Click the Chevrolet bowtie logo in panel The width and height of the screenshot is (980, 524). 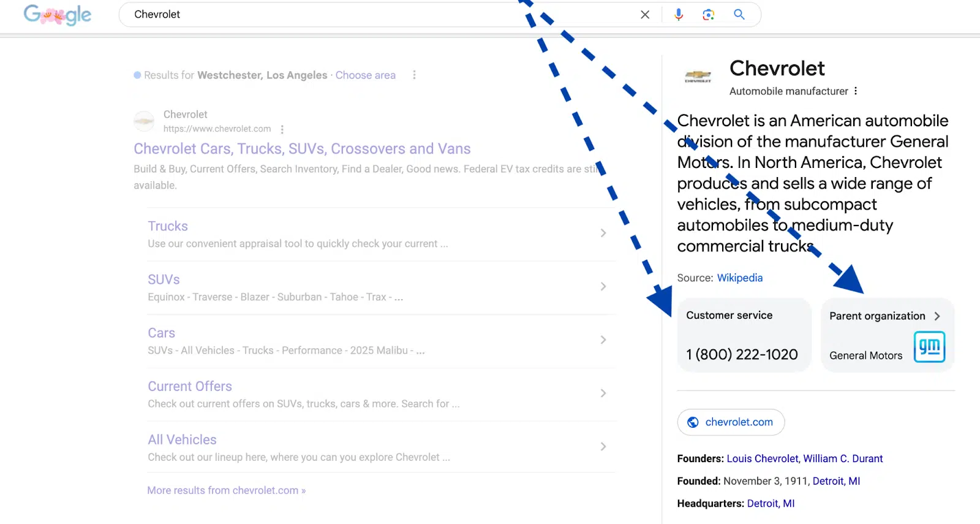click(698, 76)
